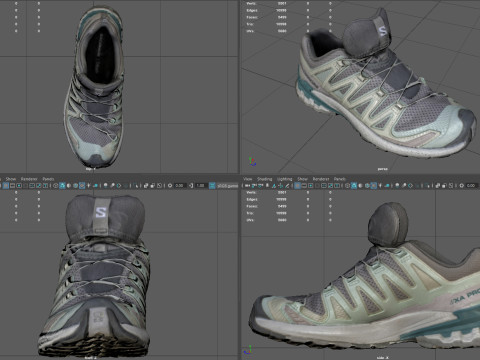Image resolution: width=480 pixels, height=360 pixels.
Task: Open Camera Attributes from side view toolbar
Action: [x=260, y=186]
